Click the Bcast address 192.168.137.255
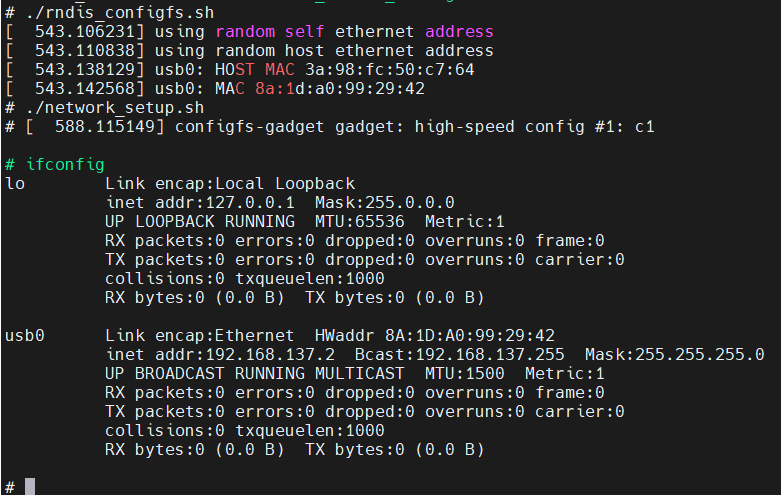Image resolution: width=781 pixels, height=495 pixels. coord(490,355)
